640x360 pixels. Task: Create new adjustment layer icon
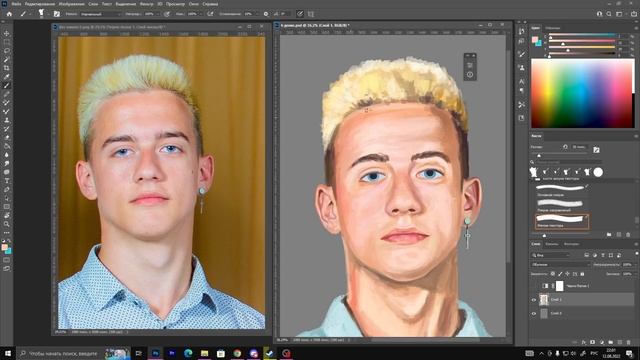[x=602, y=342]
